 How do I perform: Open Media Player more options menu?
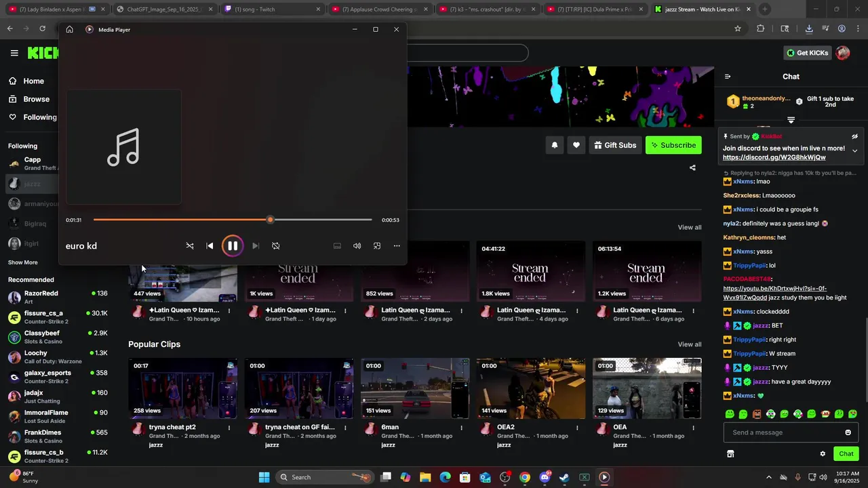pyautogui.click(x=397, y=246)
